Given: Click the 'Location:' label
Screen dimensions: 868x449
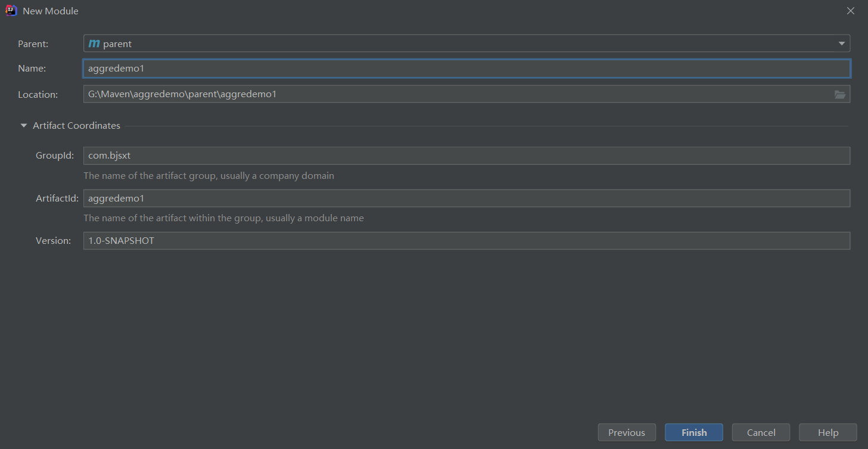Looking at the screenshot, I should pyautogui.click(x=38, y=94).
